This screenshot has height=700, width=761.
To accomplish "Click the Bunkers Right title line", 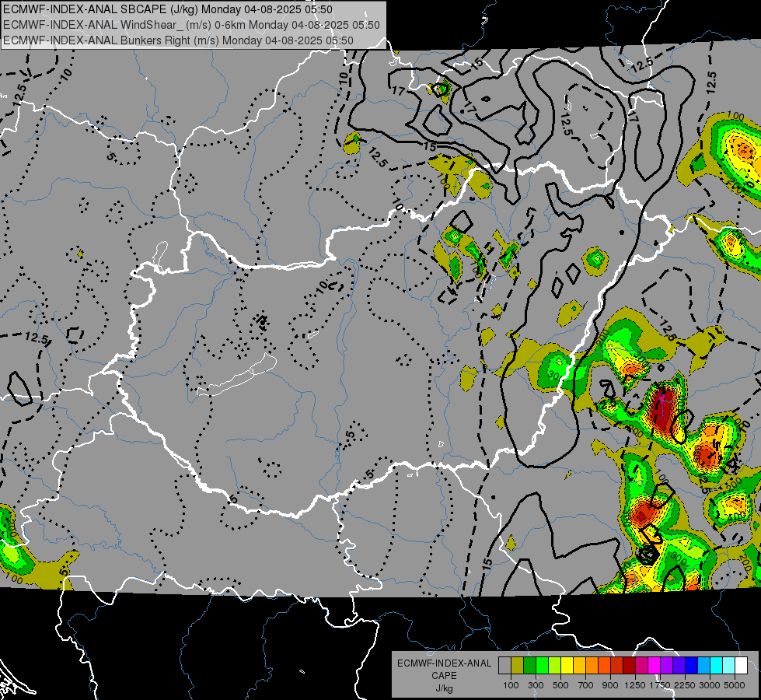I will coord(179,40).
